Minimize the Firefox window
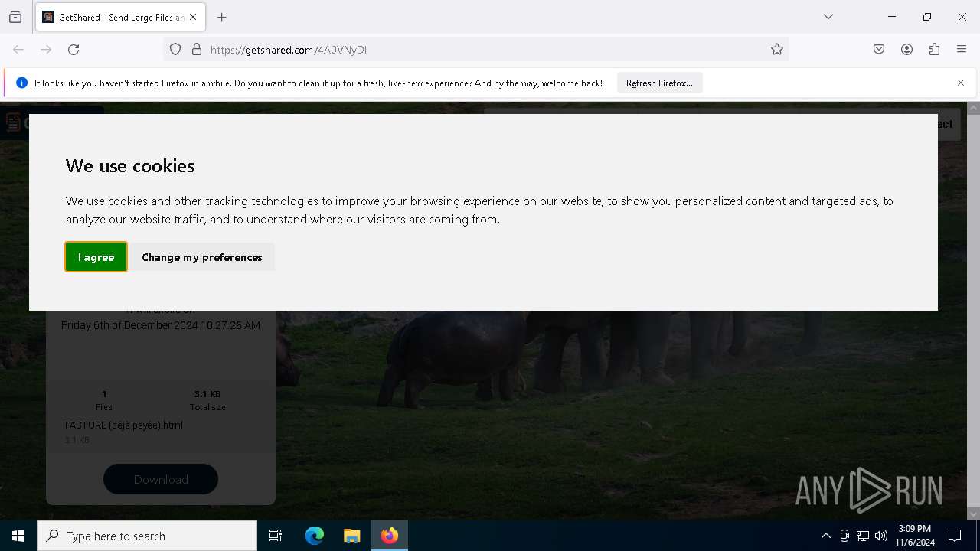Viewport: 980px width, 551px height. [892, 17]
